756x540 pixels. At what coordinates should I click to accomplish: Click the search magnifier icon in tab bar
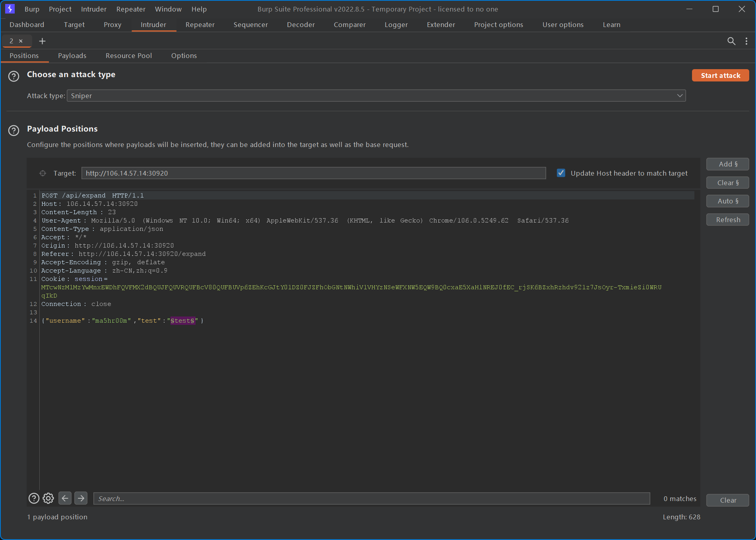point(731,41)
